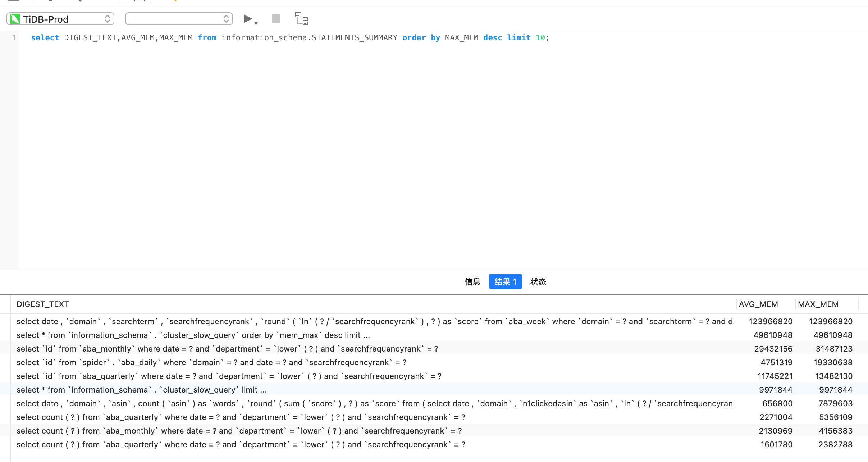Switch to the 信息 tab
This screenshot has height=462, width=868.
(x=472, y=282)
